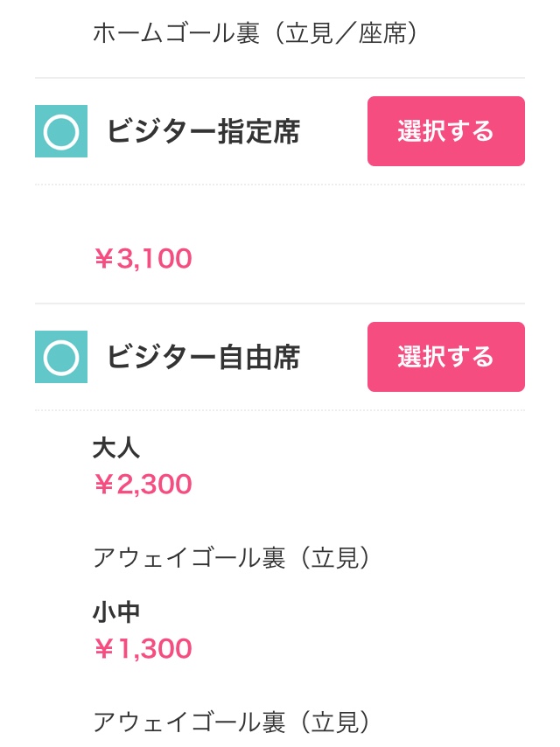Click アウェイゴール裏（立見） text under 小中 price
The width and height of the screenshot is (560, 747).
tap(233, 723)
